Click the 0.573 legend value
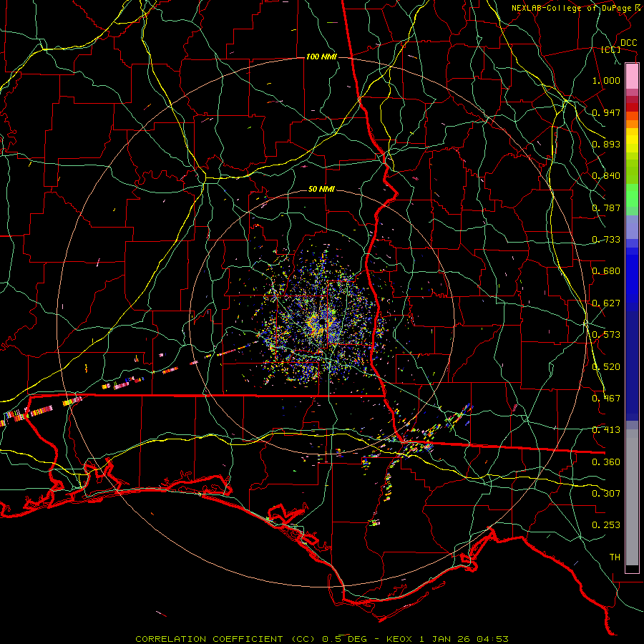This screenshot has height=644, width=644. pos(606,335)
